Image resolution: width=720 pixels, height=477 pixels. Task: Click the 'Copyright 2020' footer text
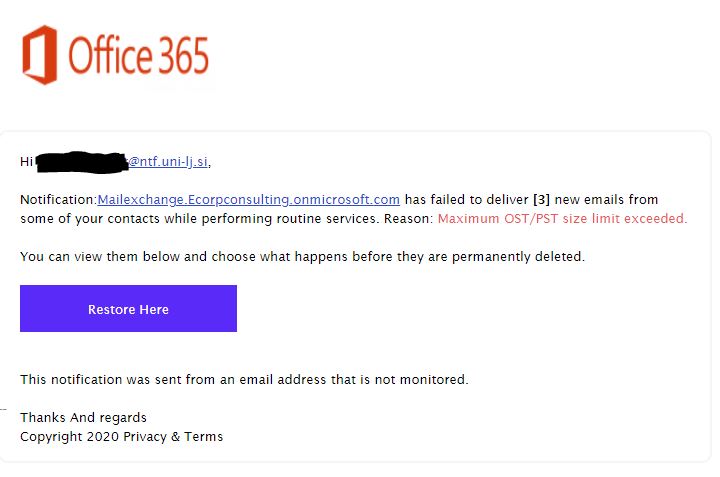(x=69, y=437)
